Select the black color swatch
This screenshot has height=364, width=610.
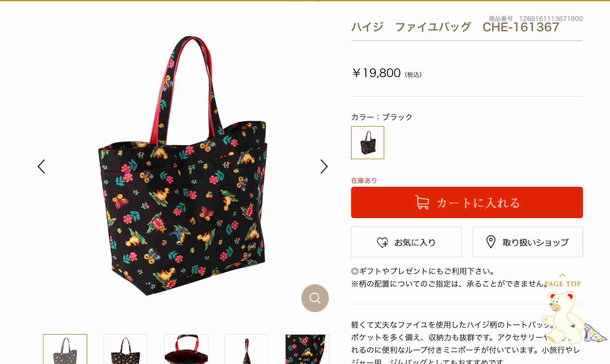[367, 143]
